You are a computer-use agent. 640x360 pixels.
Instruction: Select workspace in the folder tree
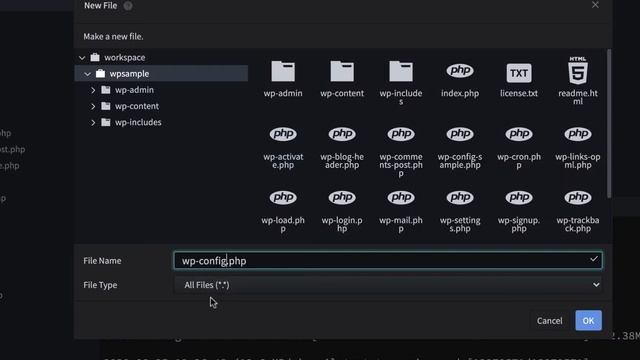tap(124, 58)
